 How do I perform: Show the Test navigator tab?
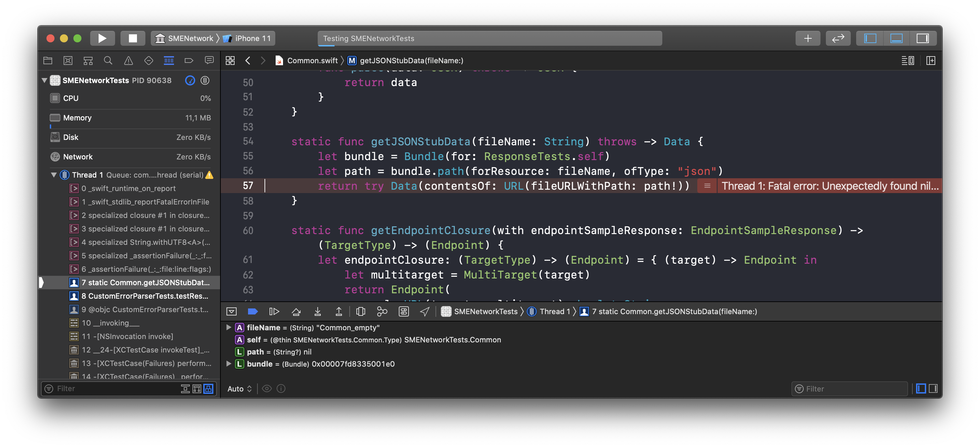point(149,61)
